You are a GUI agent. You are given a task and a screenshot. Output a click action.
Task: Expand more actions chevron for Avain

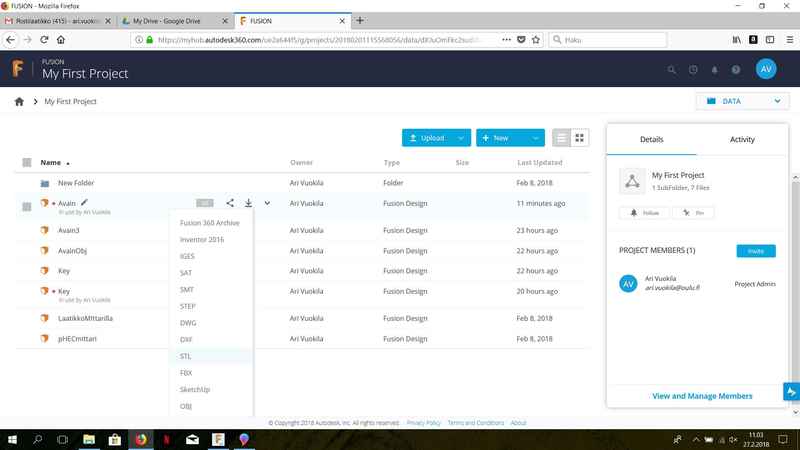[x=267, y=203]
